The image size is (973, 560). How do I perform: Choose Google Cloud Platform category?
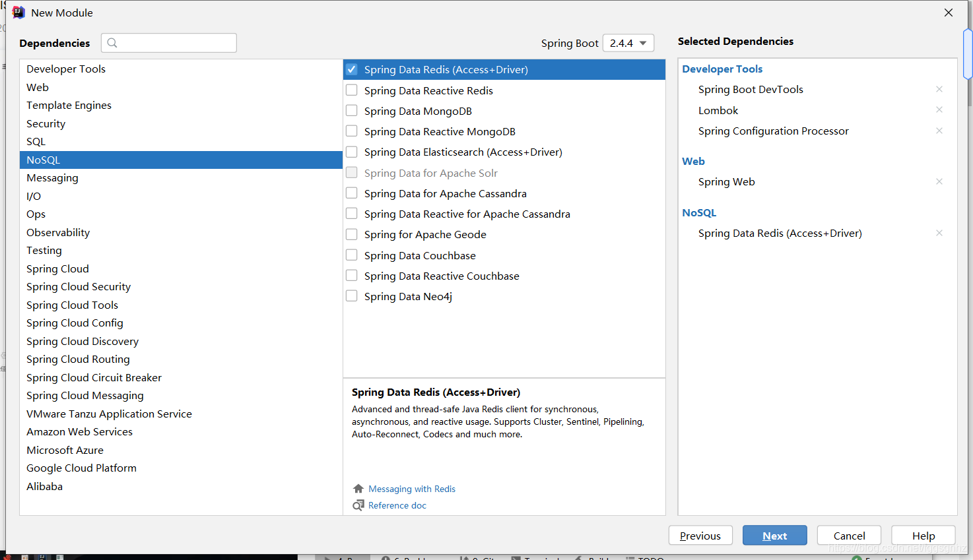click(x=181, y=468)
